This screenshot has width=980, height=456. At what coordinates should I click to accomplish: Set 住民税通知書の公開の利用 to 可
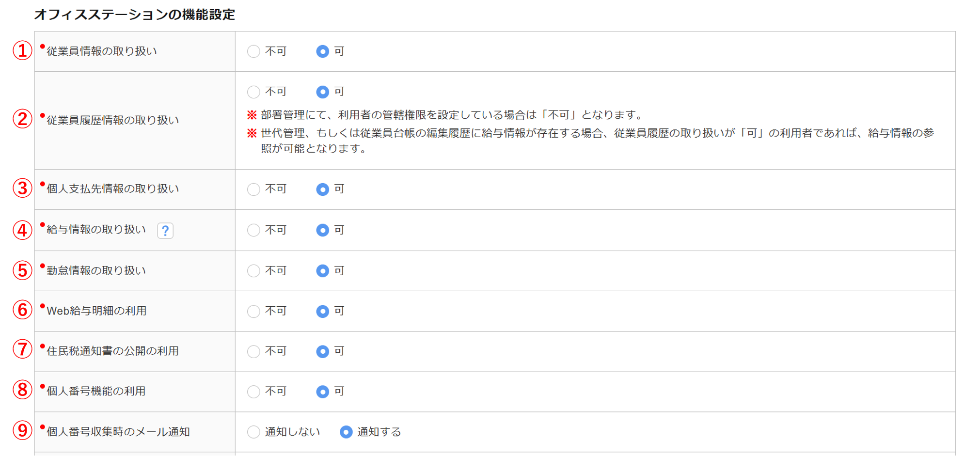[322, 351]
